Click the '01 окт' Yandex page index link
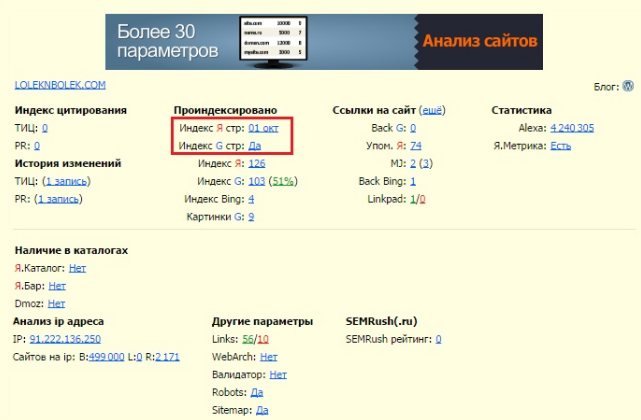This screenshot has height=420, width=641. [263, 128]
